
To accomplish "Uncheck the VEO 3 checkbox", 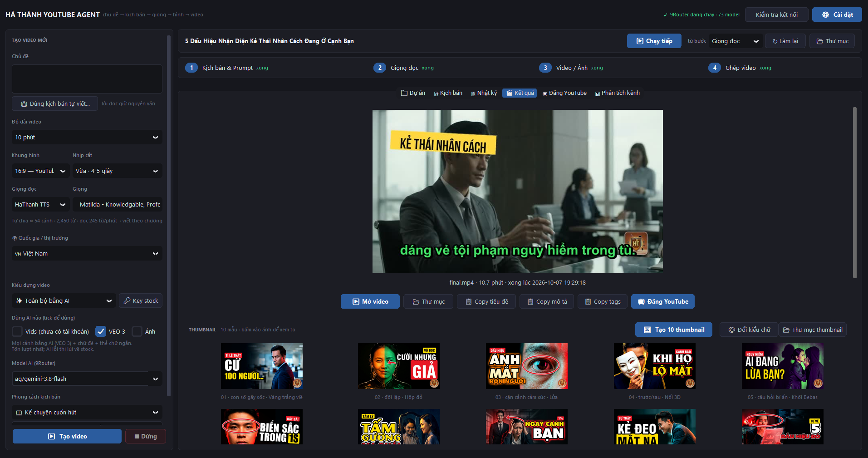I will [101, 331].
